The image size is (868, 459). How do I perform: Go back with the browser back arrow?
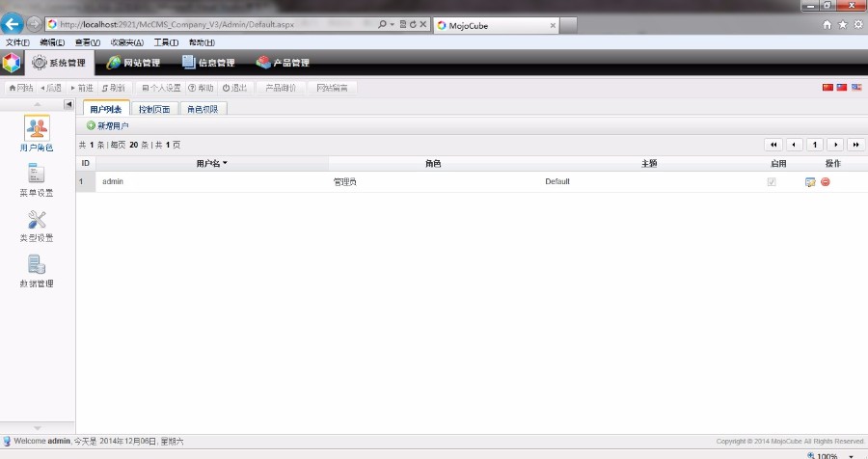pyautogui.click(x=13, y=24)
